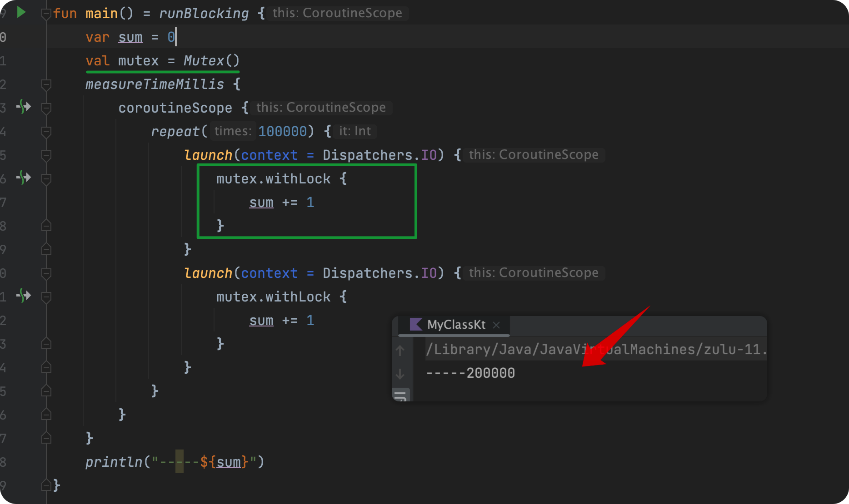The height and width of the screenshot is (504, 849).
Task: Click the /Library/Java path line in the console
Action: pos(596,349)
